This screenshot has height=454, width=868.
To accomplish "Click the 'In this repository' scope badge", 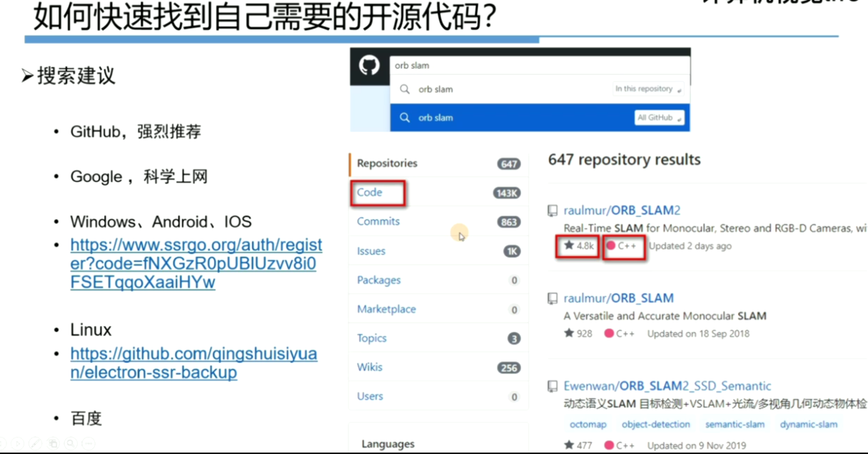I will click(x=648, y=89).
